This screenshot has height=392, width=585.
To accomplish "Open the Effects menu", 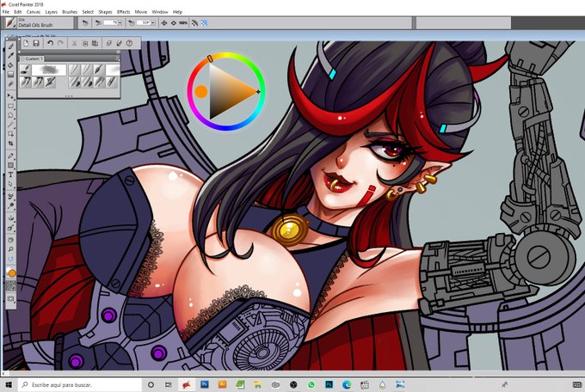I will [x=123, y=12].
